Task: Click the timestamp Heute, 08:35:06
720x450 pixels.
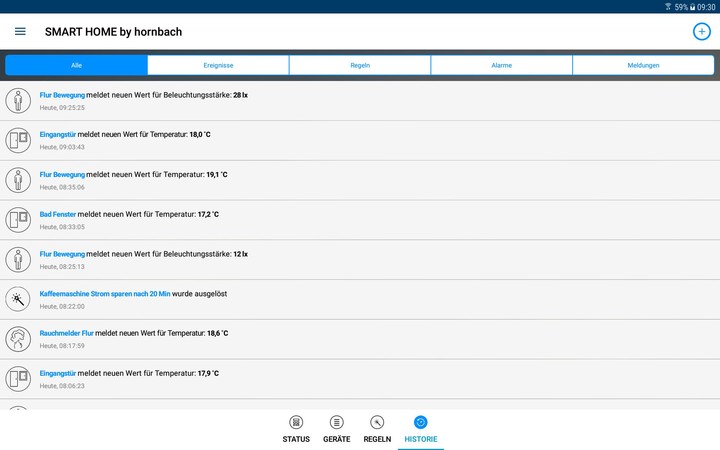Action: 62,187
